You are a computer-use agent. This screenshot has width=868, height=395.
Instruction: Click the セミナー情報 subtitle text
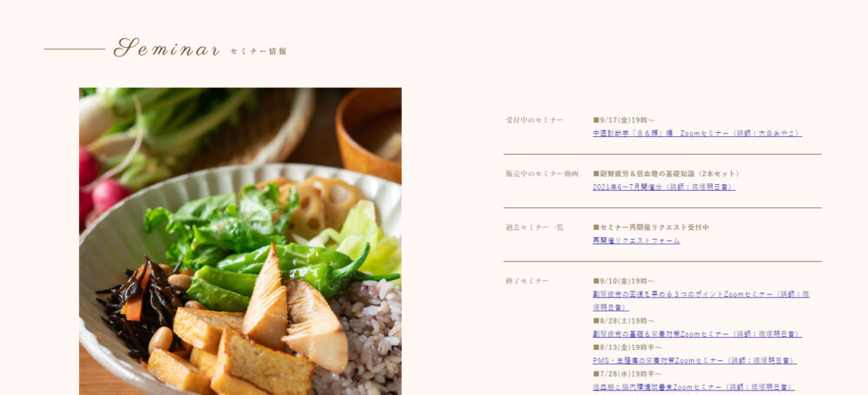pos(259,51)
